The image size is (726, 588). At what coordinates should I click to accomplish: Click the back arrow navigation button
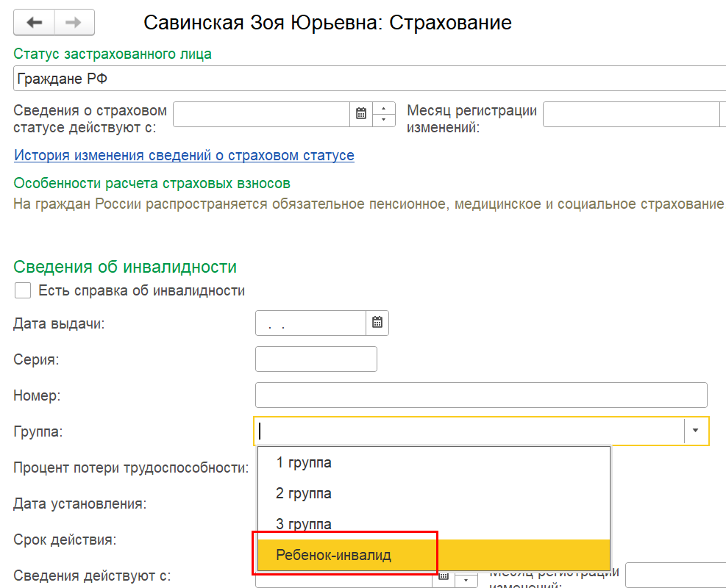(x=34, y=23)
